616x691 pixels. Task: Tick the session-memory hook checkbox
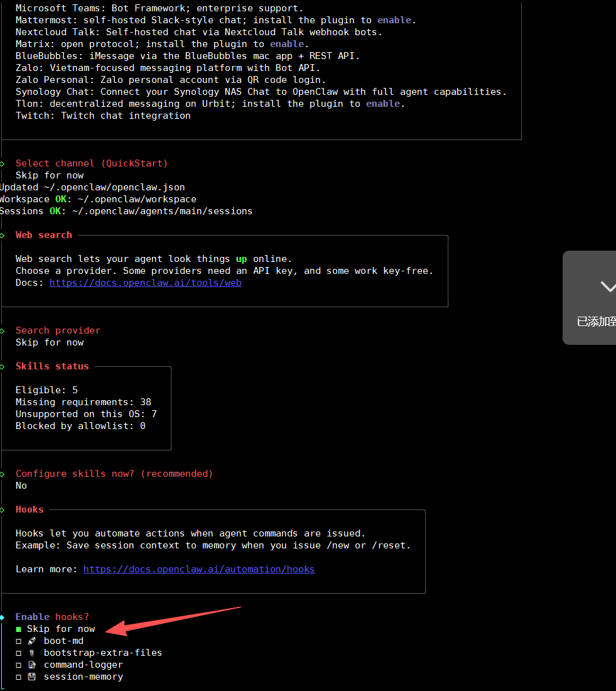pos(18,677)
